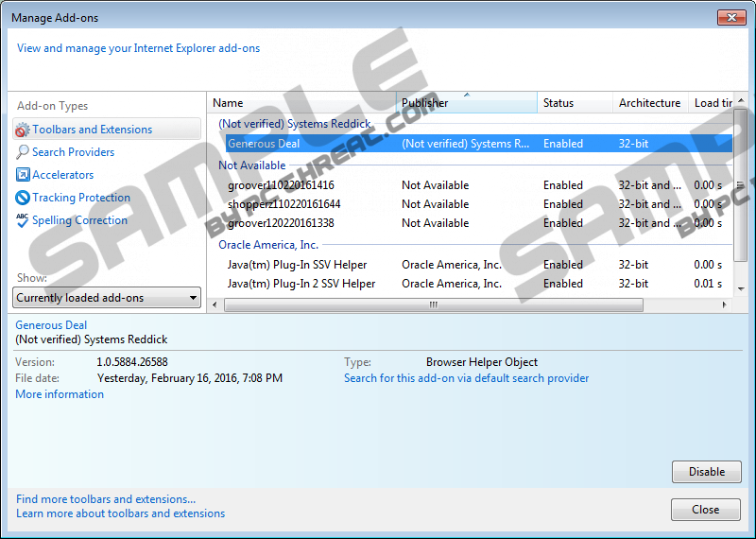Sort add-ons by Publisher column
Image resolution: width=756 pixels, height=539 pixels.
(x=467, y=103)
